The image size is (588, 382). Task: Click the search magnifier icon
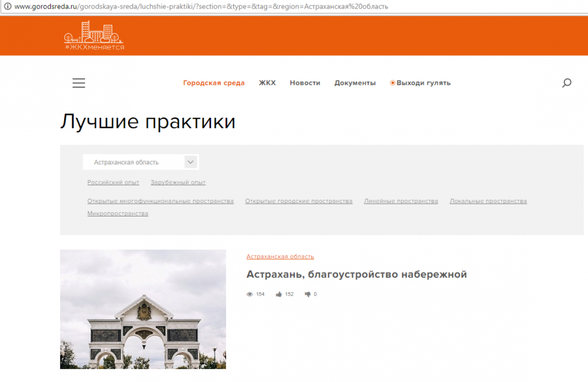click(x=567, y=83)
